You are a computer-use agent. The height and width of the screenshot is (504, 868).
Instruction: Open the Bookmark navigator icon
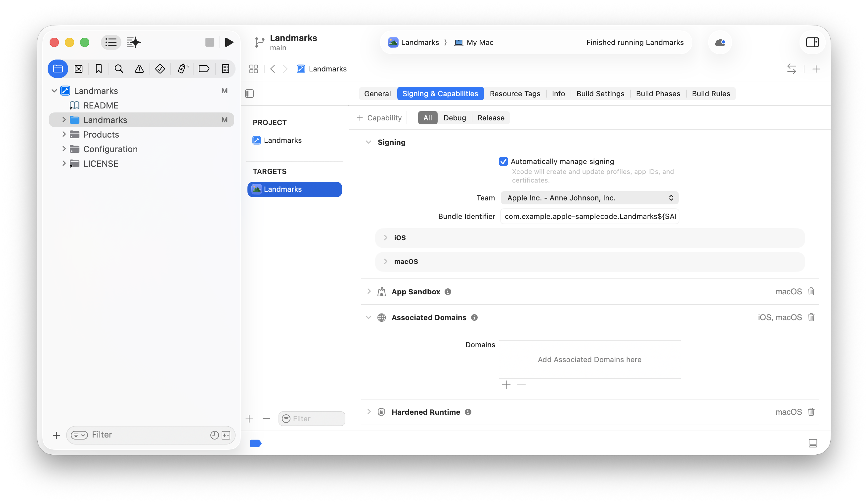tap(99, 69)
